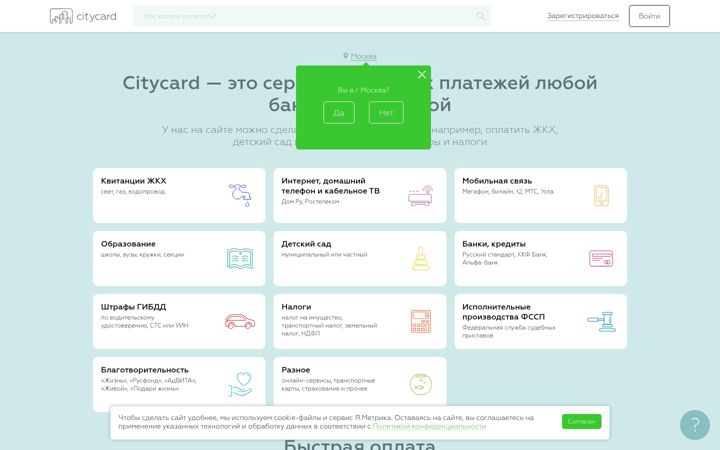Open the Москва city selector link
Viewport: 720px width, 450px height.
pos(363,56)
